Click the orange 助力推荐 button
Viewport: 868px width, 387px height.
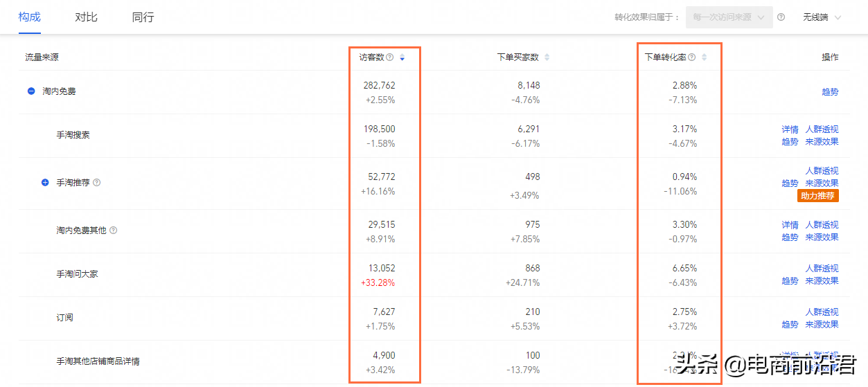pos(818,196)
